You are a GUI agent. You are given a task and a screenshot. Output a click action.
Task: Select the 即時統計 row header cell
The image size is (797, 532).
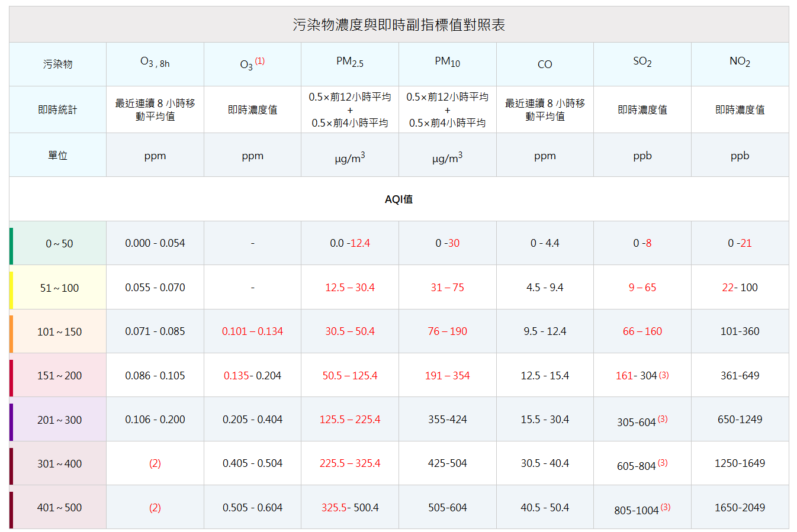pyautogui.click(x=57, y=109)
